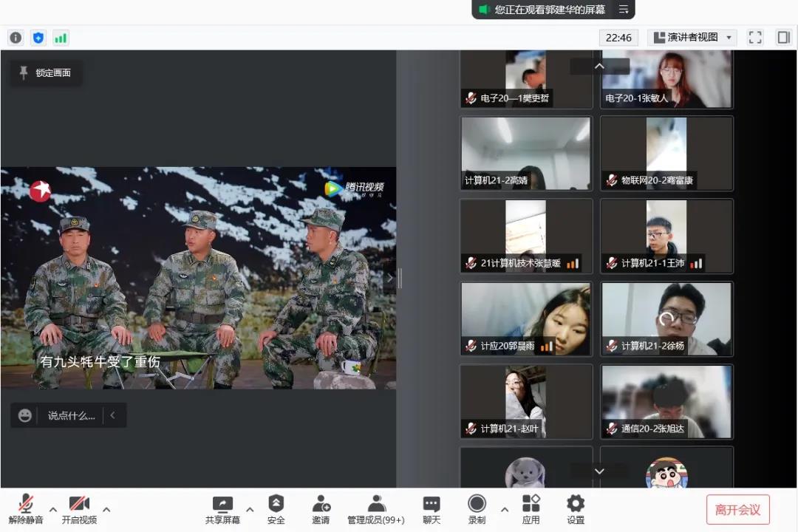Viewport: 798px width, 532px height.
Task: Open the 应用 apps icon
Action: [x=531, y=509]
